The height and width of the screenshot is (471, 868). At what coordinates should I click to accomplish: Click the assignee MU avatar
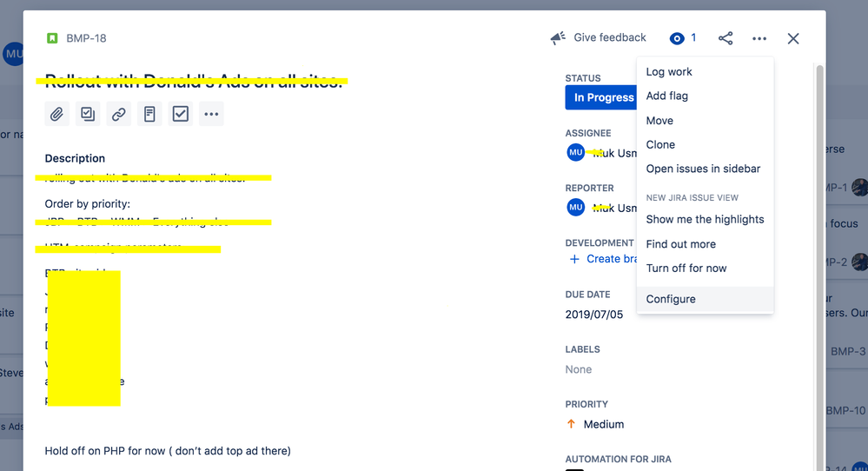[x=576, y=152]
